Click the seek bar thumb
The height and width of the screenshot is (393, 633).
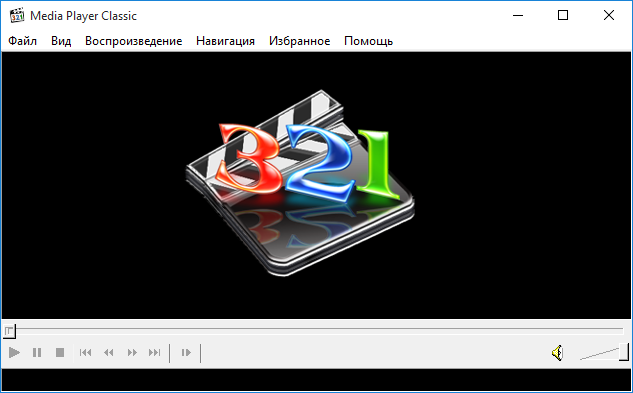coord(9,331)
